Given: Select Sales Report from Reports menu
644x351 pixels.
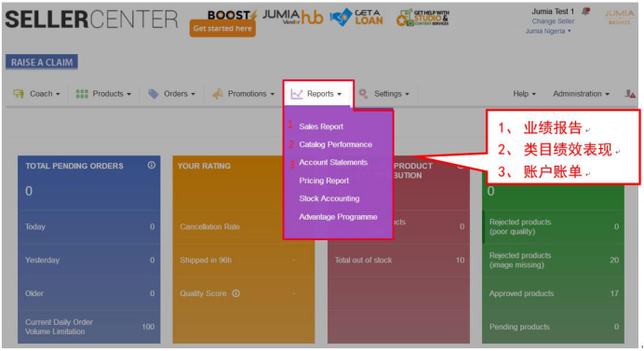Looking at the screenshot, I should [321, 127].
